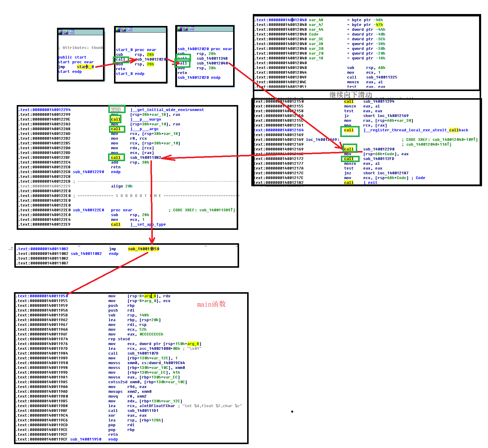488x448 pixels.
Task: Open node color picker in start node
Action: 61,32
